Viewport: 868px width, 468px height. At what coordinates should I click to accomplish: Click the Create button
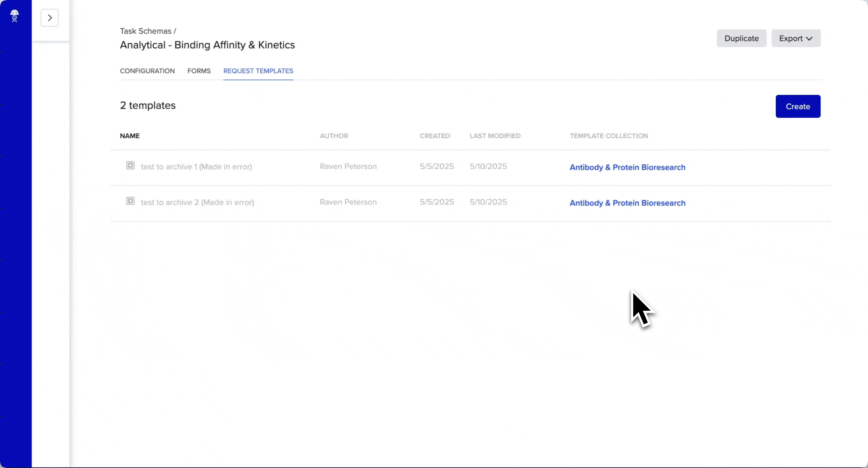tap(798, 106)
